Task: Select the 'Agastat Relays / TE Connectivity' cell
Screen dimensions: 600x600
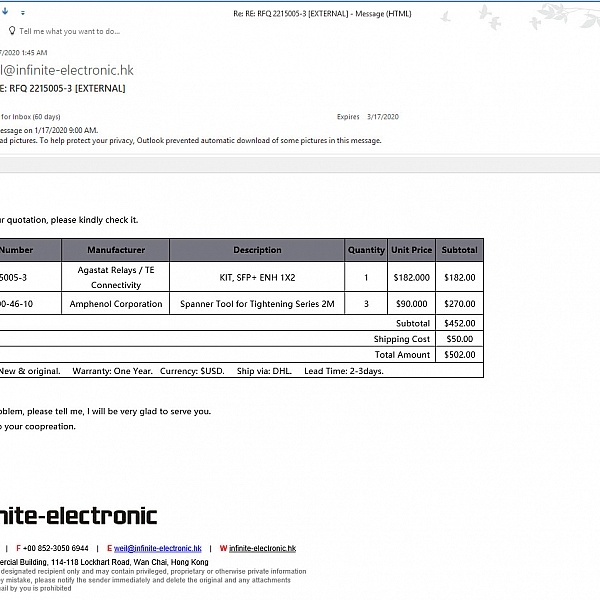Action: tap(116, 277)
